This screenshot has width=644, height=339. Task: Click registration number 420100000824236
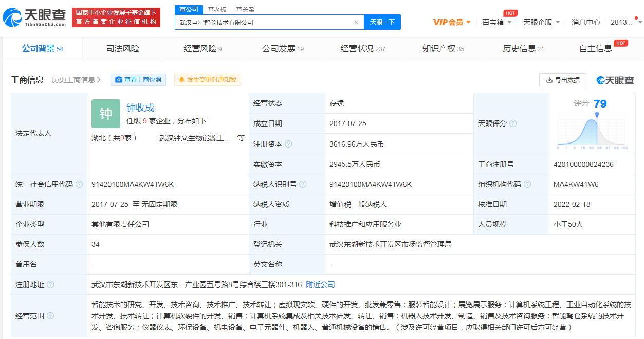pyautogui.click(x=583, y=164)
